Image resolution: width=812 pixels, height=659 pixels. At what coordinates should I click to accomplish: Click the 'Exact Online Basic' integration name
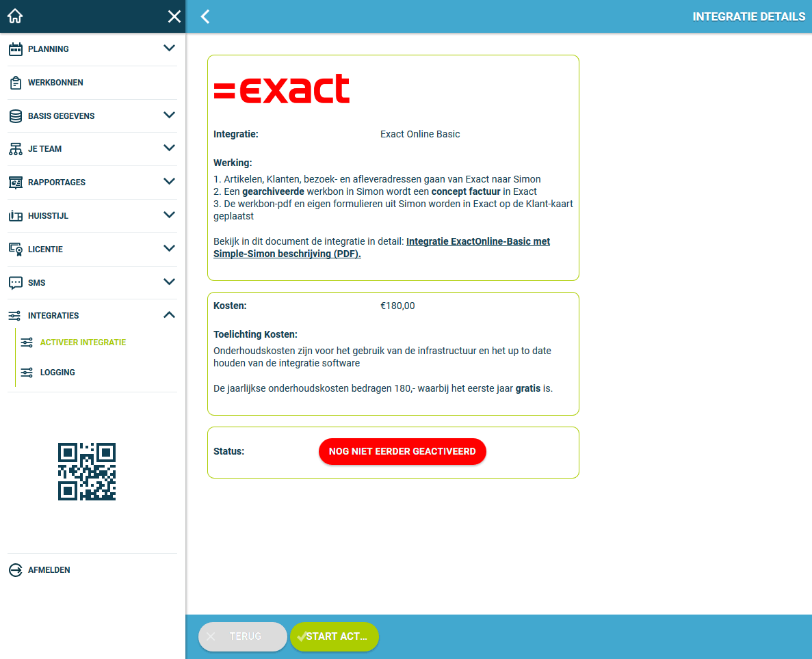click(420, 134)
